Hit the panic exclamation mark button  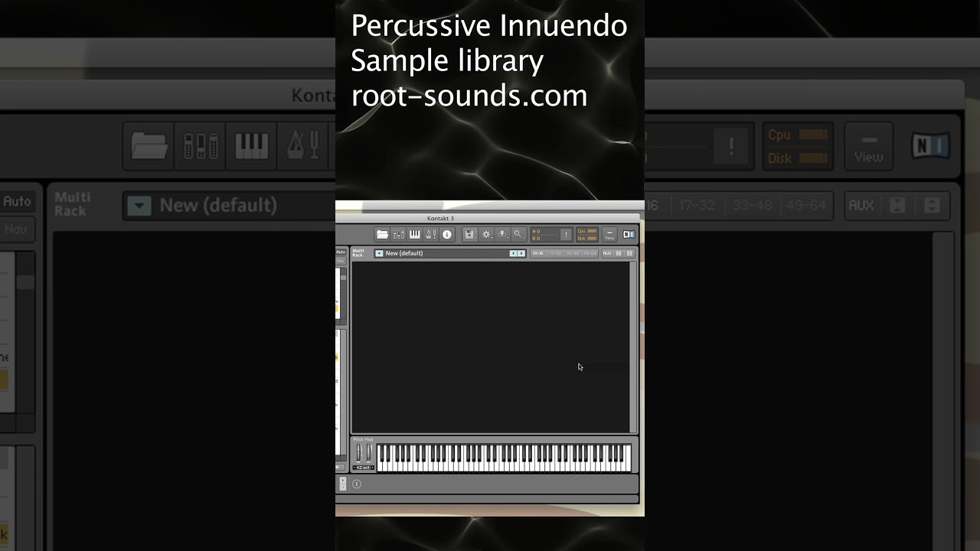(x=566, y=234)
